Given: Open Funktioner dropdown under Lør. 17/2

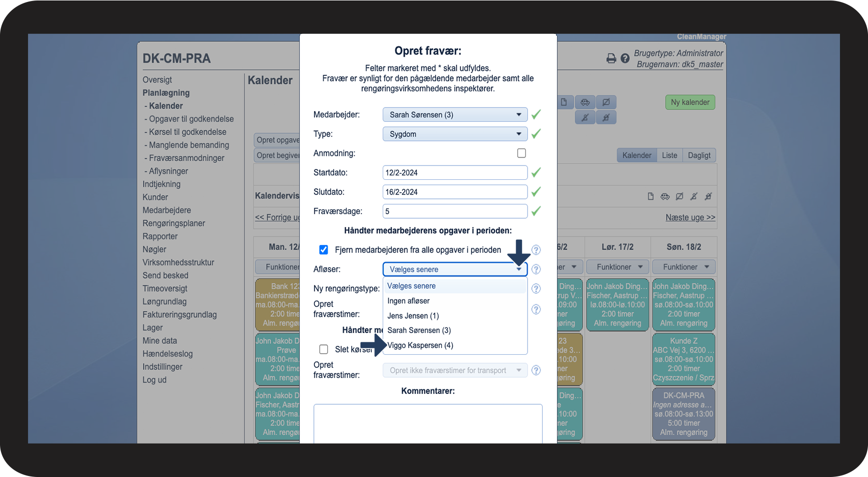Looking at the screenshot, I should pos(618,267).
